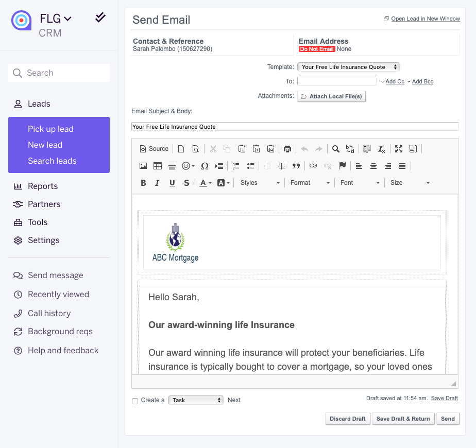Screen dimensions: 476x448
Task: Open Recently viewed list
Action: (x=59, y=295)
